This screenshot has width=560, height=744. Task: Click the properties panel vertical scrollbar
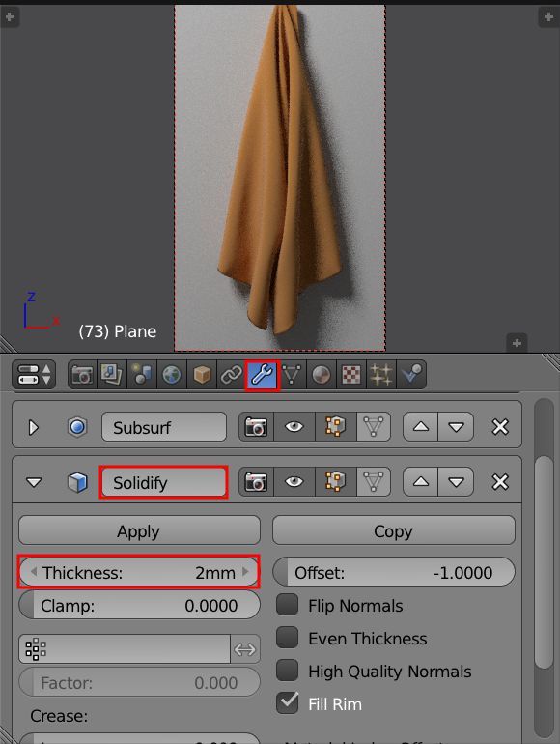[x=544, y=562]
